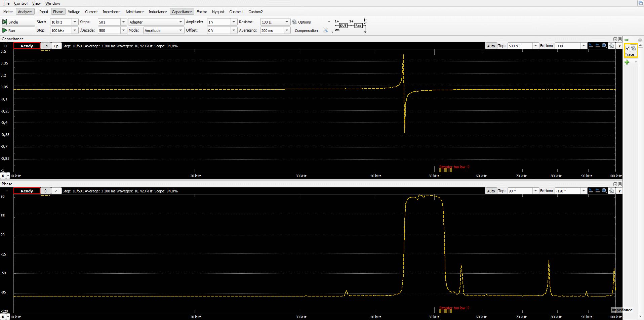Open the View menu
The width and height of the screenshot is (644, 320).
(x=36, y=3)
